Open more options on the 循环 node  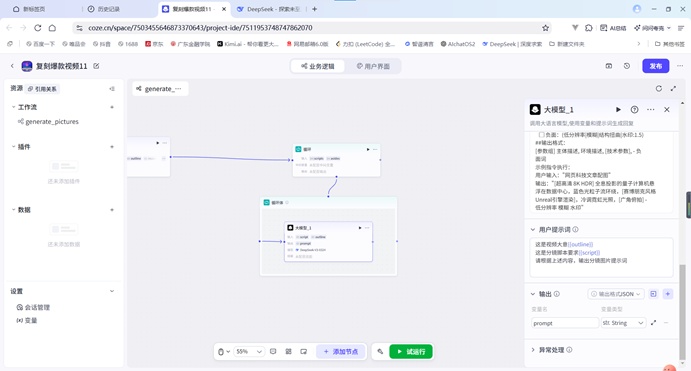(375, 149)
